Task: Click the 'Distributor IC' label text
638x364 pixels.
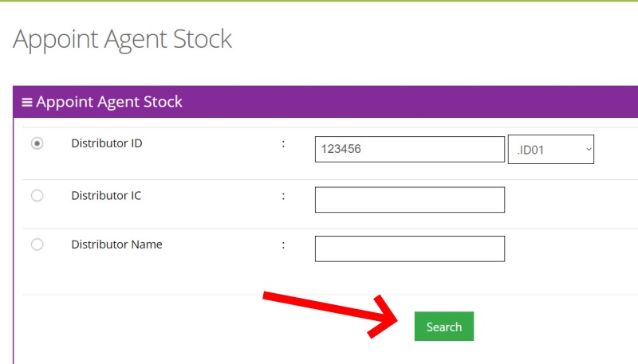Action: click(106, 196)
